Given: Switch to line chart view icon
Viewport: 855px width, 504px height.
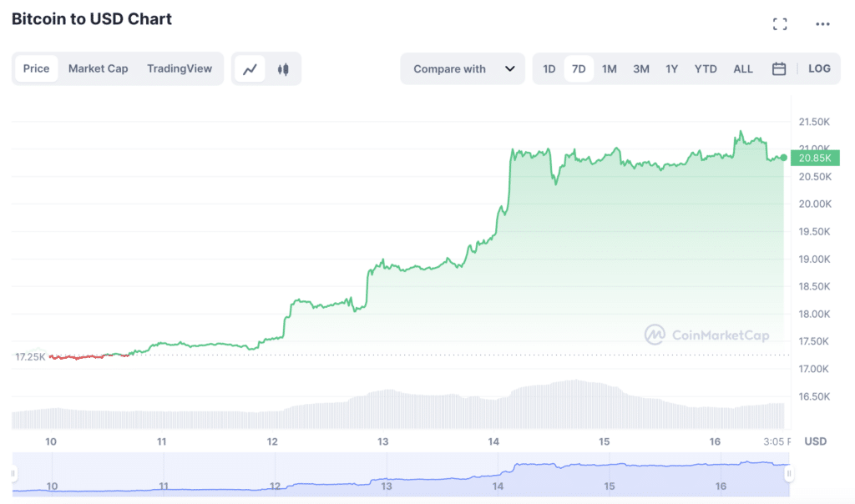Looking at the screenshot, I should coord(250,69).
